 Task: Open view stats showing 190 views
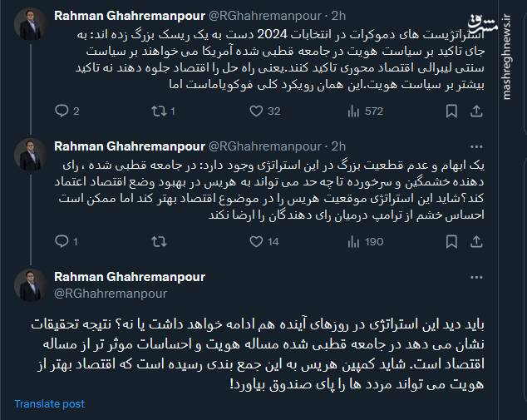point(351,242)
